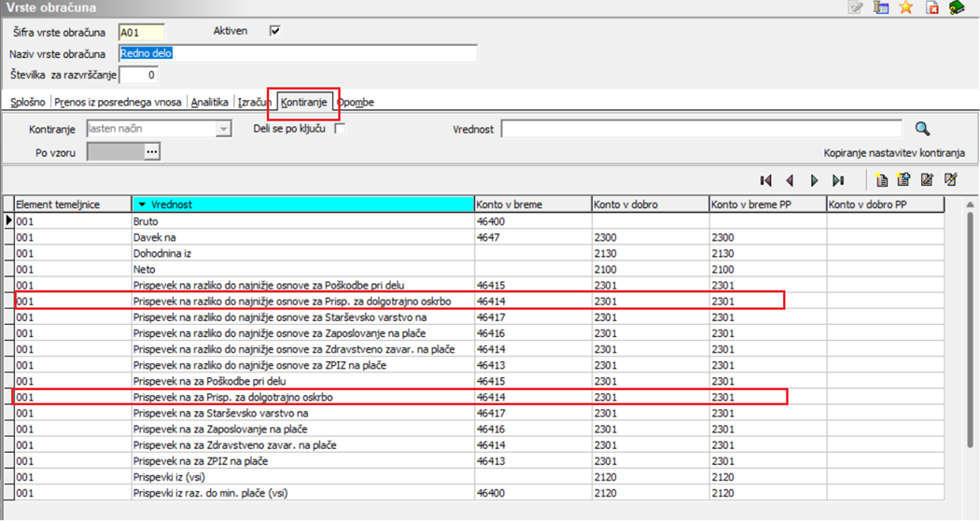This screenshot has height=521, width=980.
Task: Toggle the Aktiven checkbox
Action: point(274,31)
